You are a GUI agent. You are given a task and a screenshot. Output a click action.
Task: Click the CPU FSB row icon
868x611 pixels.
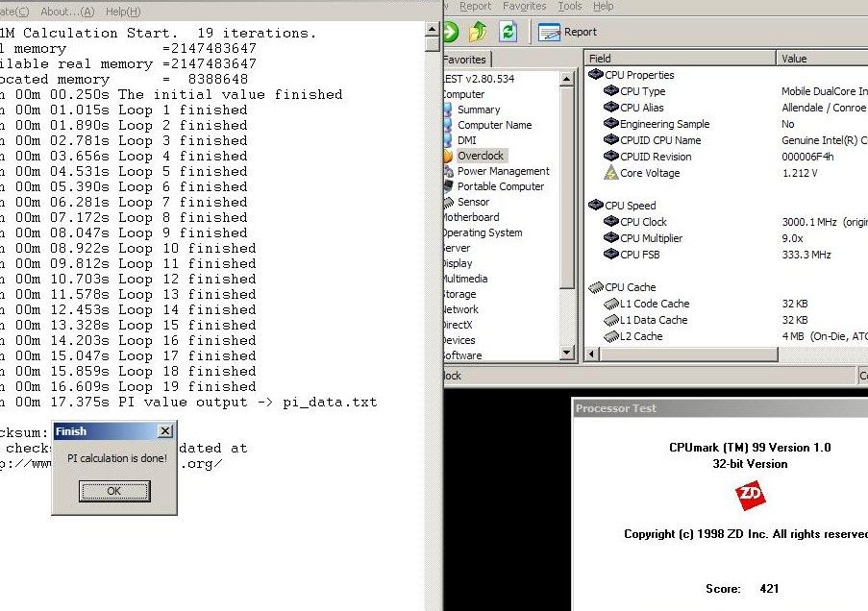[611, 254]
